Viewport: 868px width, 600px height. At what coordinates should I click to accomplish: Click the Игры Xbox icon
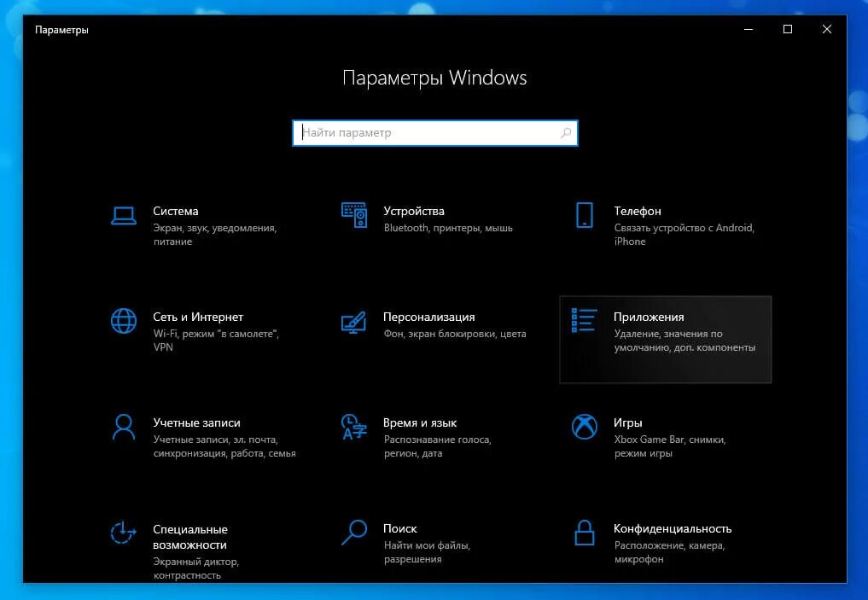(585, 427)
